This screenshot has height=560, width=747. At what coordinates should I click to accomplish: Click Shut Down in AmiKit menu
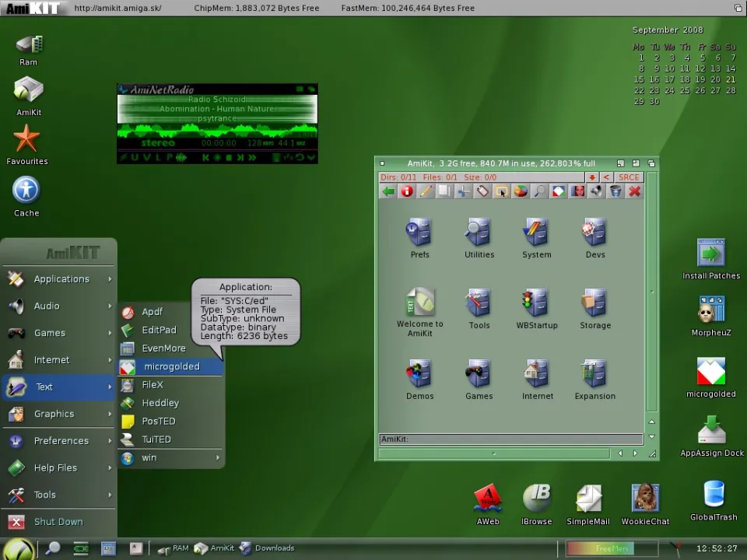click(x=58, y=522)
